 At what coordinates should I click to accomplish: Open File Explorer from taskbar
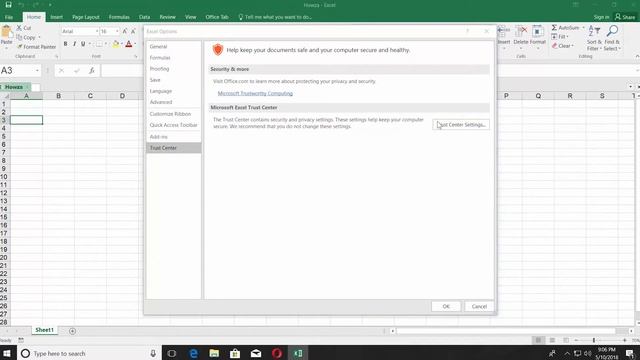(x=214, y=353)
